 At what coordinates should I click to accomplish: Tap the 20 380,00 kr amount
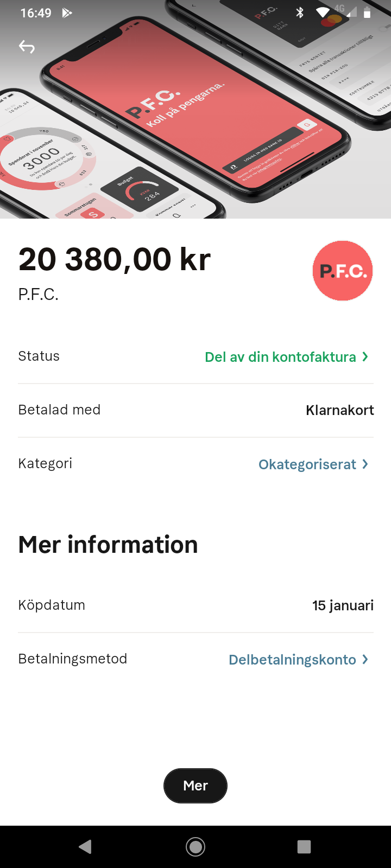pyautogui.click(x=115, y=259)
